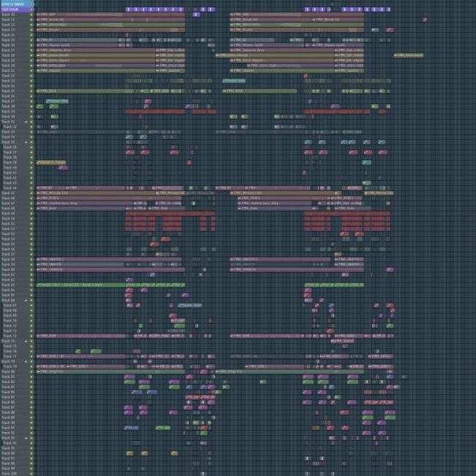
Task: Select the Track 63 name label
Action: (x=10, y=285)
